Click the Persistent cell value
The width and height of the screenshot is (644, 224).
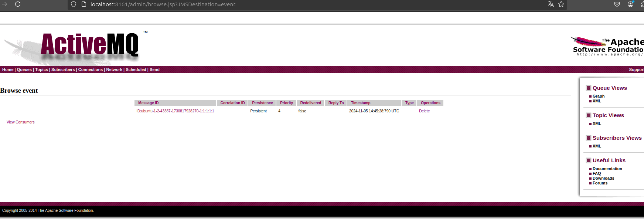258,111
